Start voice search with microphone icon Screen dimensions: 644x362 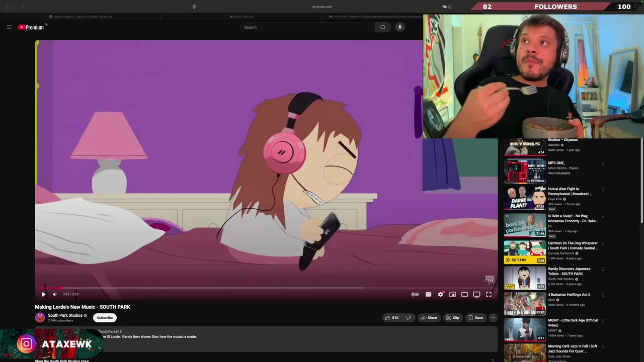[400, 27]
